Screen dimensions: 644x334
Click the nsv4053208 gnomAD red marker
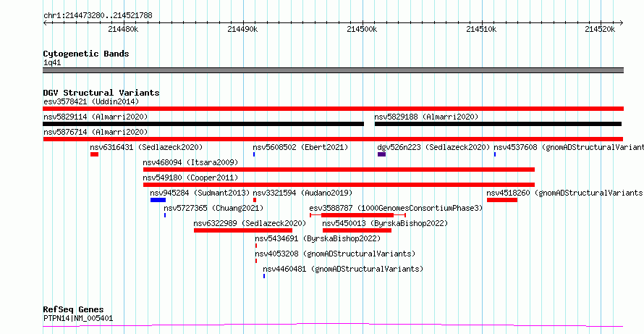click(256, 261)
